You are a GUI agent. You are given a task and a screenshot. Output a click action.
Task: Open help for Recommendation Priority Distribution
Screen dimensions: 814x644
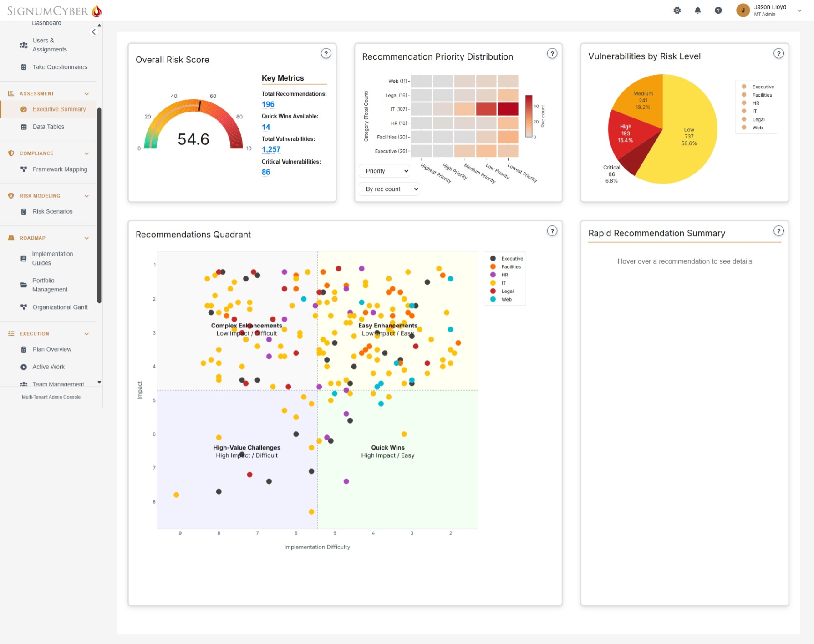pyautogui.click(x=552, y=54)
